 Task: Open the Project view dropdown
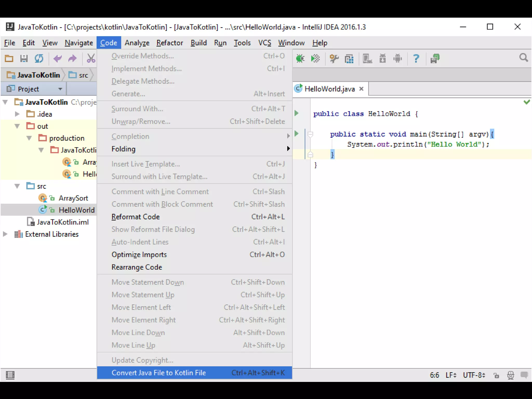pyautogui.click(x=60, y=89)
